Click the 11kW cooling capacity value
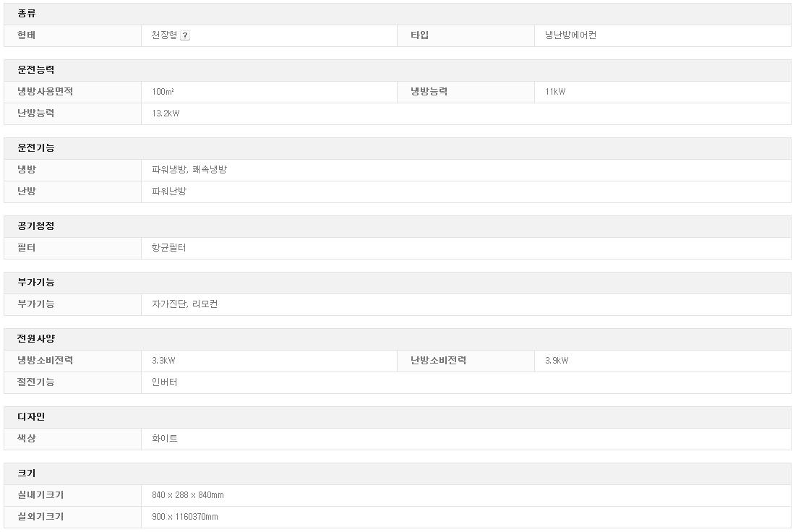The image size is (793, 532). [x=555, y=92]
